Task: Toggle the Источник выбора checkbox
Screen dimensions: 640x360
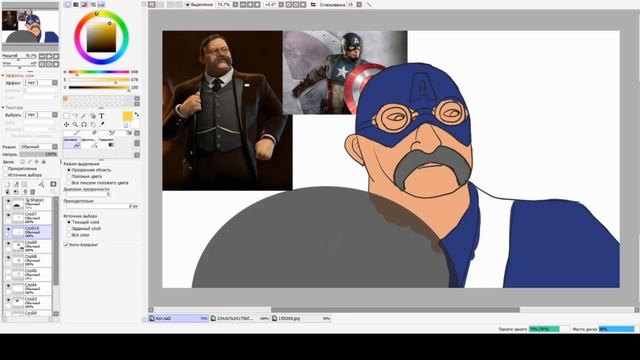Action: click(5, 175)
